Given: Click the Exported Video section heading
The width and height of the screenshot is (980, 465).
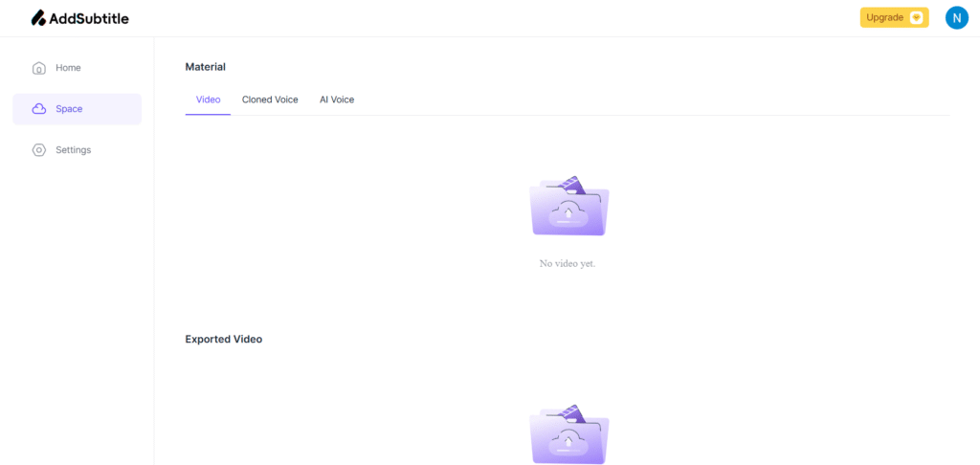Looking at the screenshot, I should click(223, 339).
